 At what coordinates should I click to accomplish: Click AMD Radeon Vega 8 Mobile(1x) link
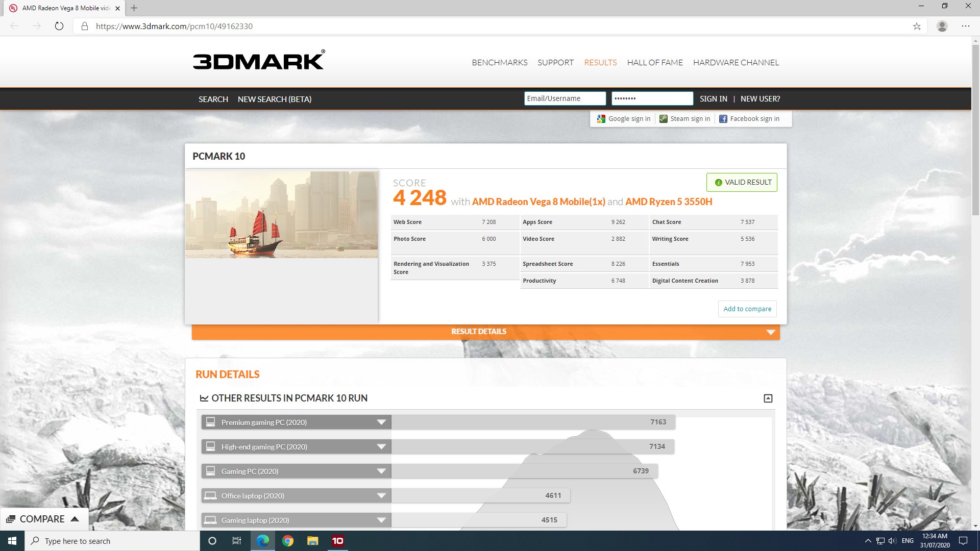(x=538, y=202)
